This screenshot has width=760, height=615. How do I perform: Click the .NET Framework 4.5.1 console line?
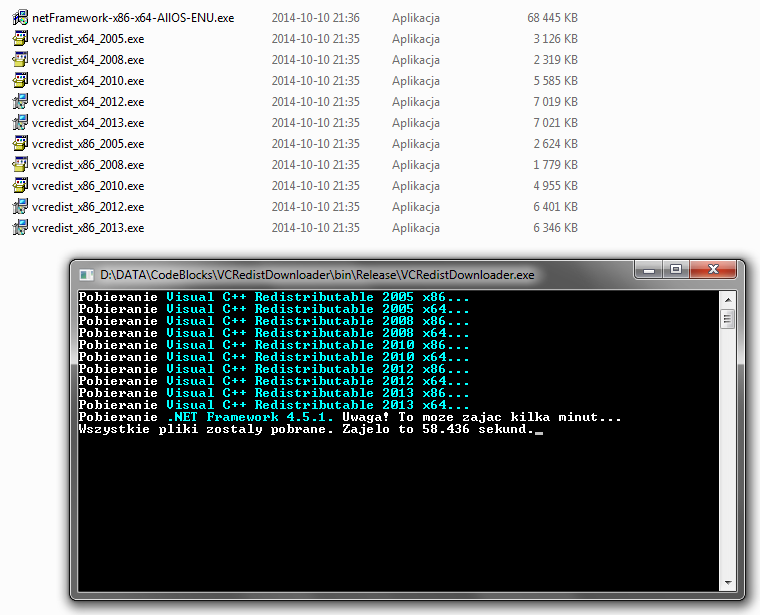tap(350, 417)
